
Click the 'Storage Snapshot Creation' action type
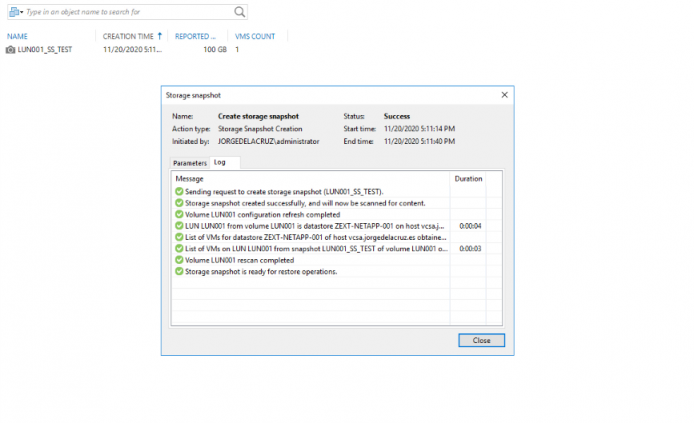pyautogui.click(x=260, y=129)
